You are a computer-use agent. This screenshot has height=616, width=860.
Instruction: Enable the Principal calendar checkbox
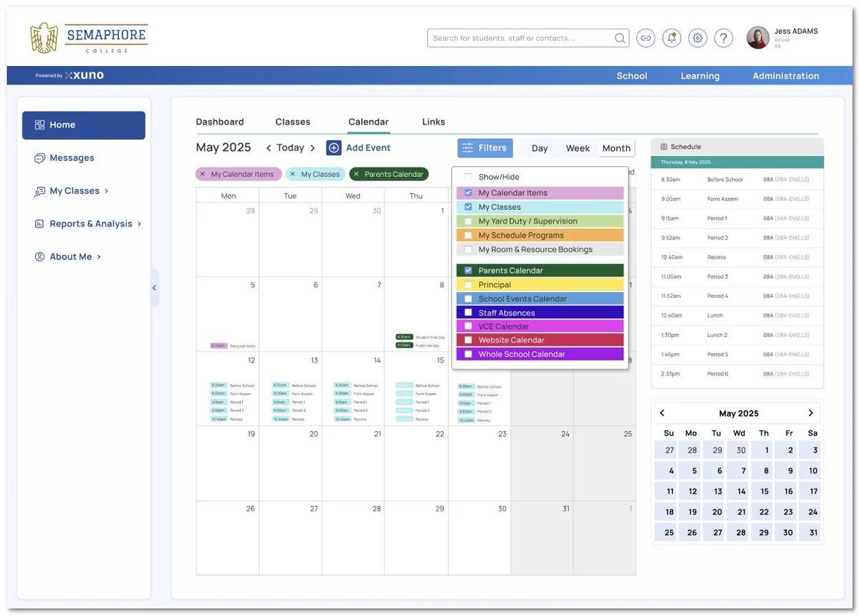468,285
